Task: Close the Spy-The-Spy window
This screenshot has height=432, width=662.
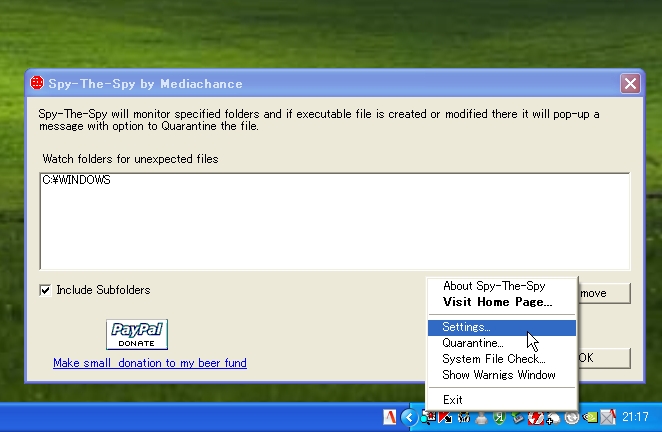Action: point(630,83)
